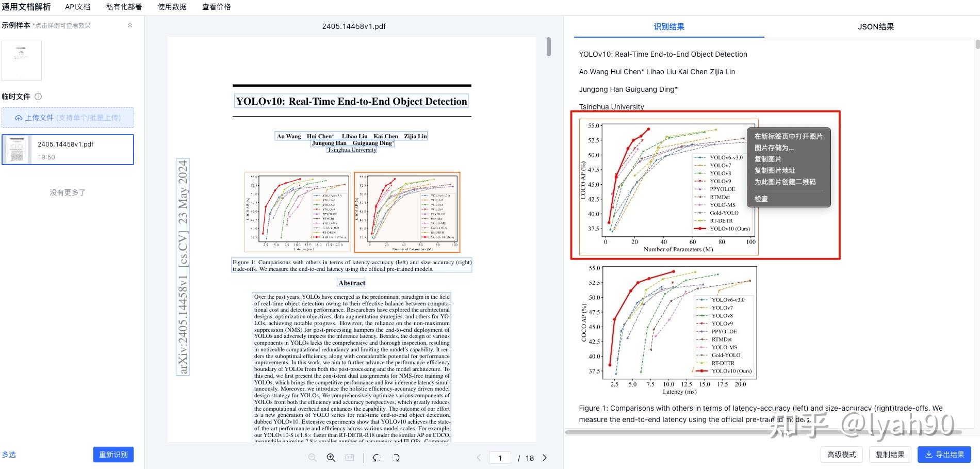The height and width of the screenshot is (469, 980).
Task: Open the sample document thumbnail
Action: [x=22, y=60]
